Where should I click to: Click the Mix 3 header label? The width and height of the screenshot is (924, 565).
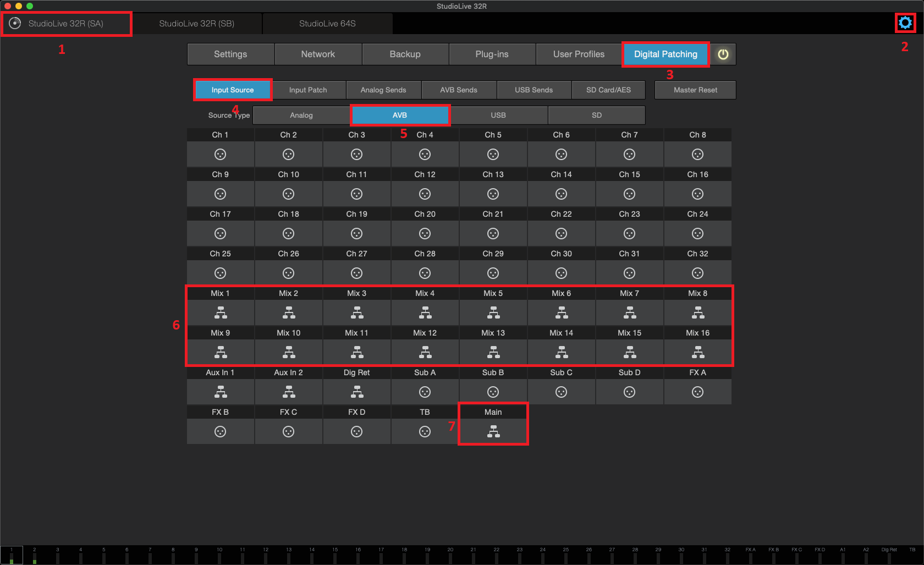click(356, 293)
